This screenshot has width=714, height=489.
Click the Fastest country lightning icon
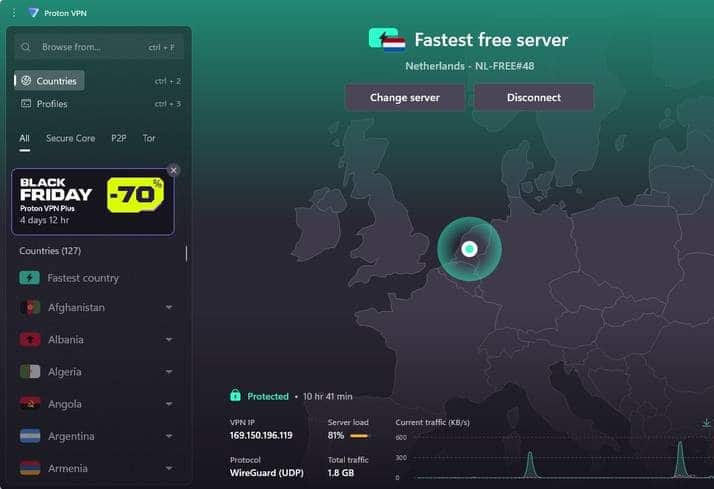(29, 278)
